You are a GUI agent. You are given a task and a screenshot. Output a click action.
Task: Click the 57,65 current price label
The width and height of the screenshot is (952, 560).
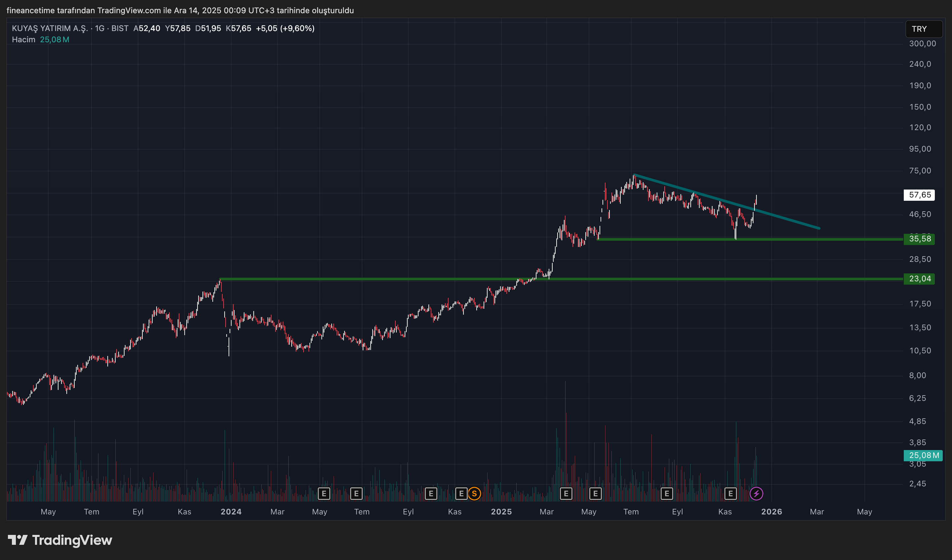coord(919,195)
